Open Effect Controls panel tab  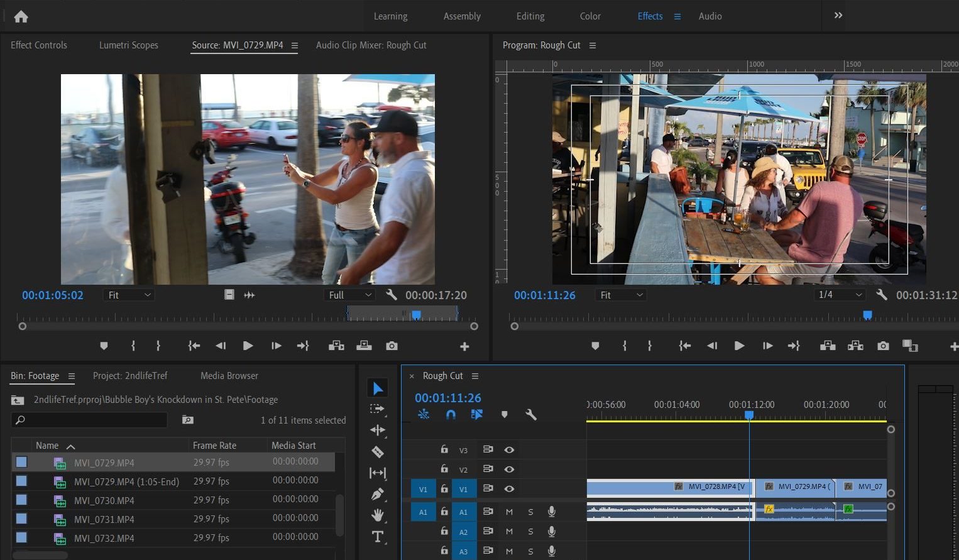point(39,45)
